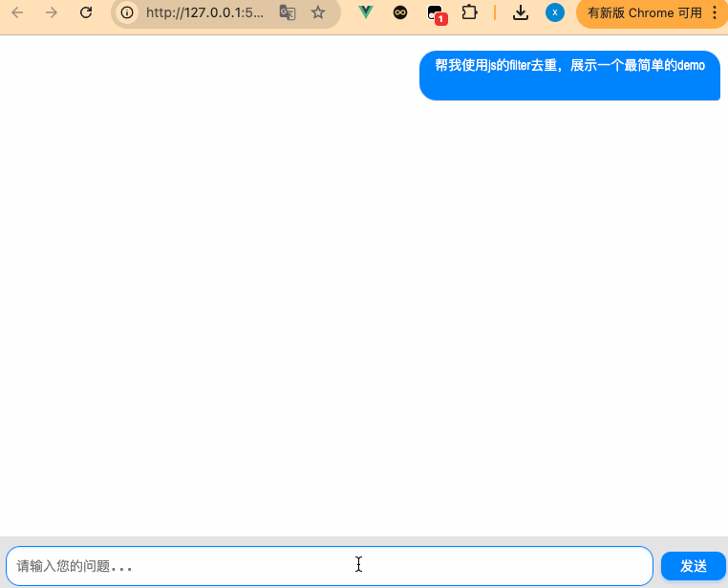Viewport: 728px width, 588px height.
Task: Open the Google Translate page icon
Action: [x=288, y=12]
